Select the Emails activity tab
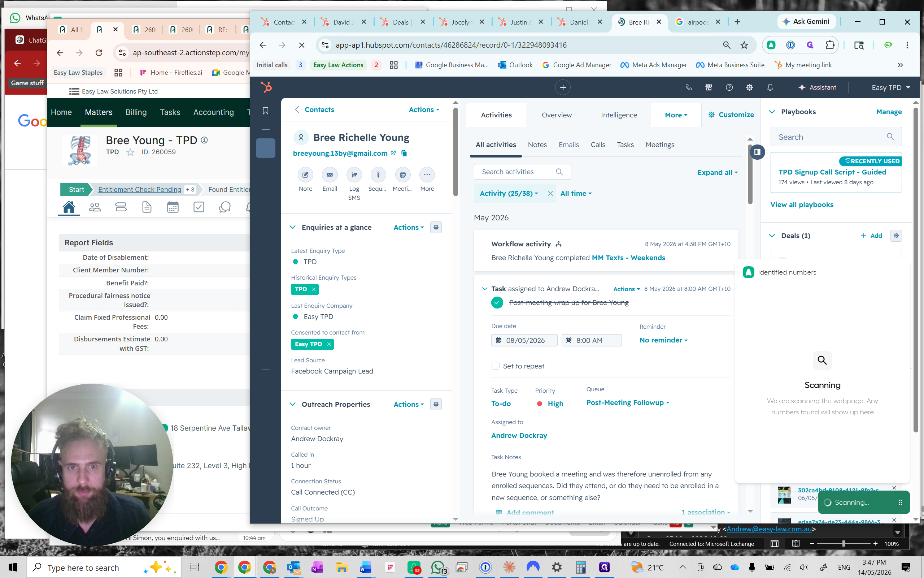 point(568,144)
